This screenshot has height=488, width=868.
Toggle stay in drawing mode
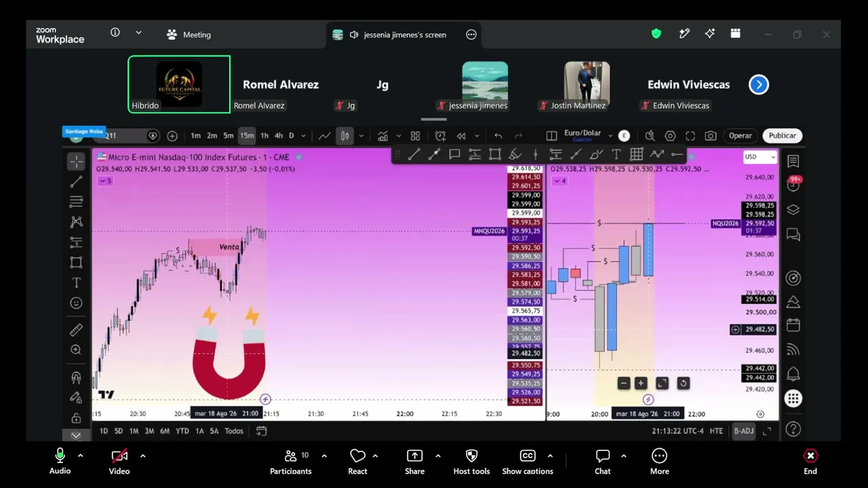(76, 398)
